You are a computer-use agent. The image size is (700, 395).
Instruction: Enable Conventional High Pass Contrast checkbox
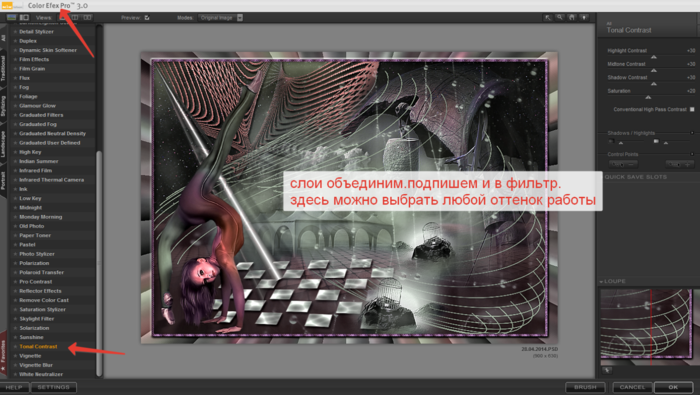point(692,109)
